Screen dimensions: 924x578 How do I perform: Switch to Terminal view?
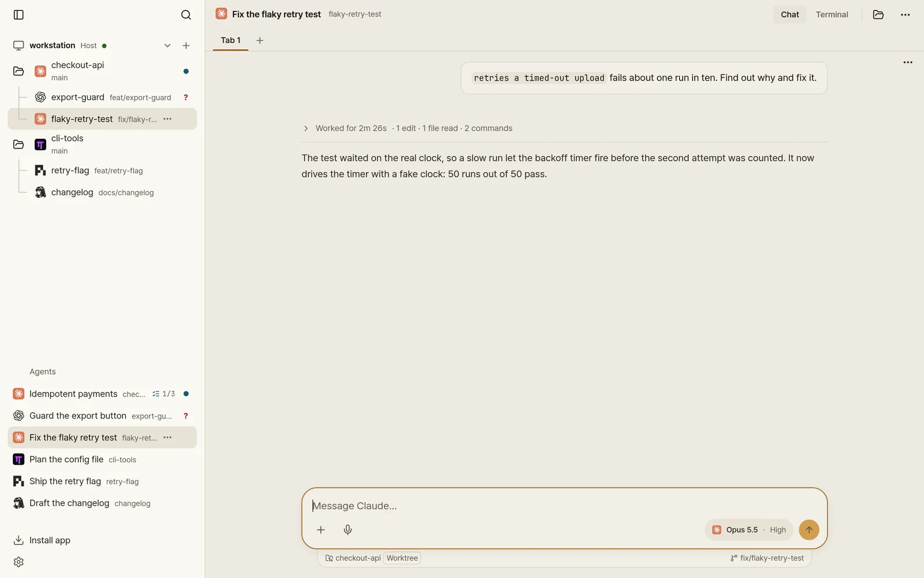pos(832,14)
